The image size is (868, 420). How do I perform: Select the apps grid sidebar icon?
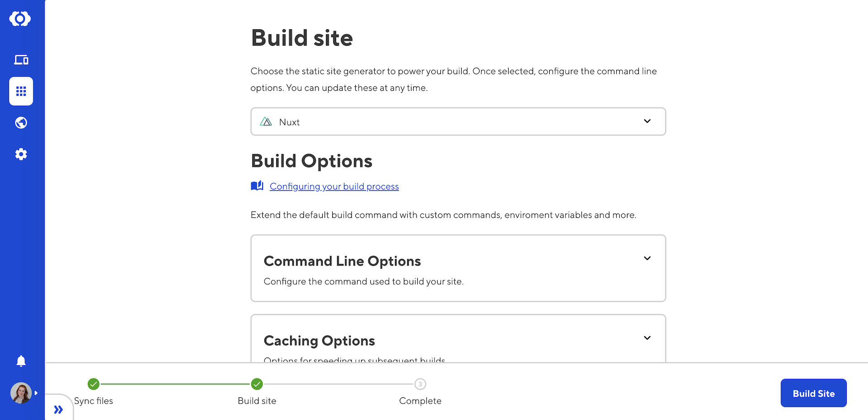21,91
